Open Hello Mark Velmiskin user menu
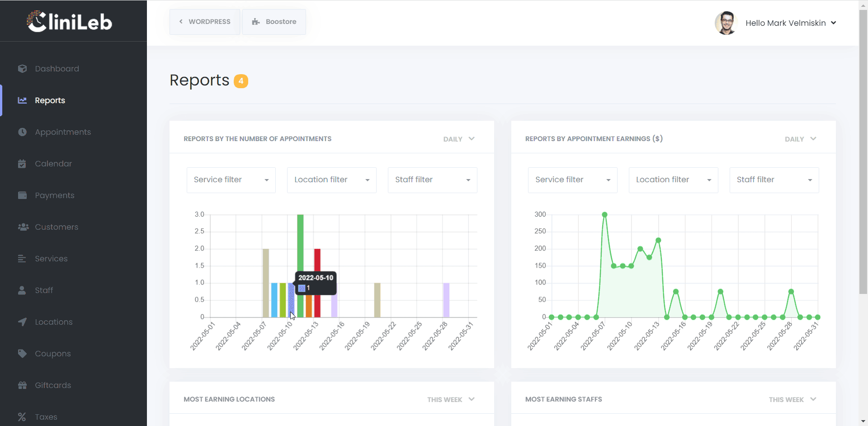Viewport: 868px width, 426px height. [x=790, y=23]
